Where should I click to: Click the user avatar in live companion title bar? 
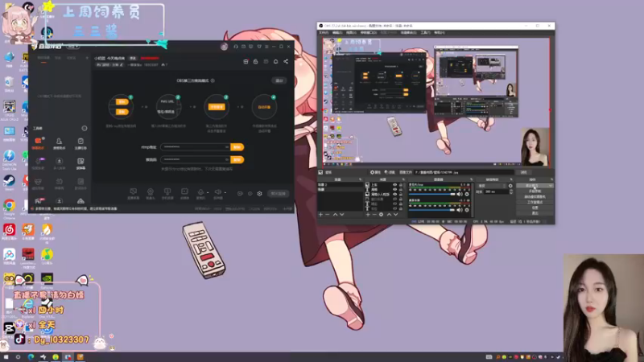pyautogui.click(x=224, y=47)
